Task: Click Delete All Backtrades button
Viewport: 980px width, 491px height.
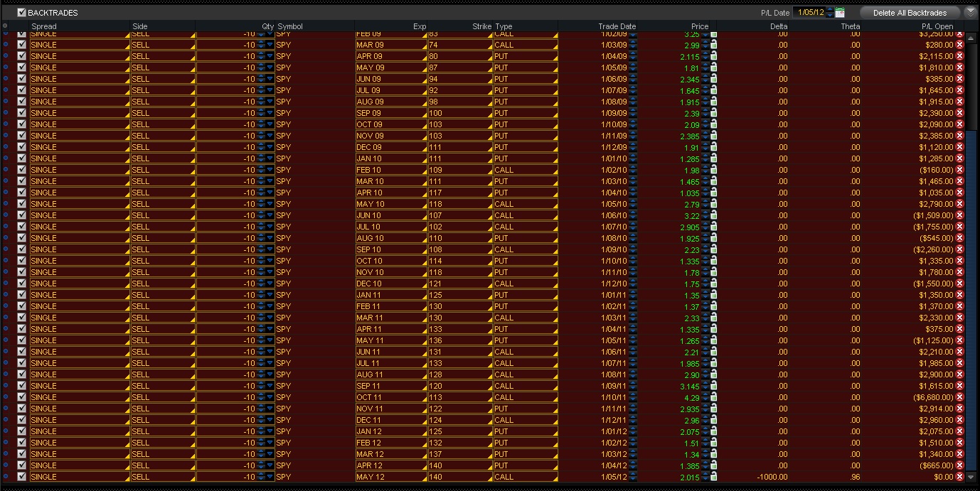Action: (910, 13)
